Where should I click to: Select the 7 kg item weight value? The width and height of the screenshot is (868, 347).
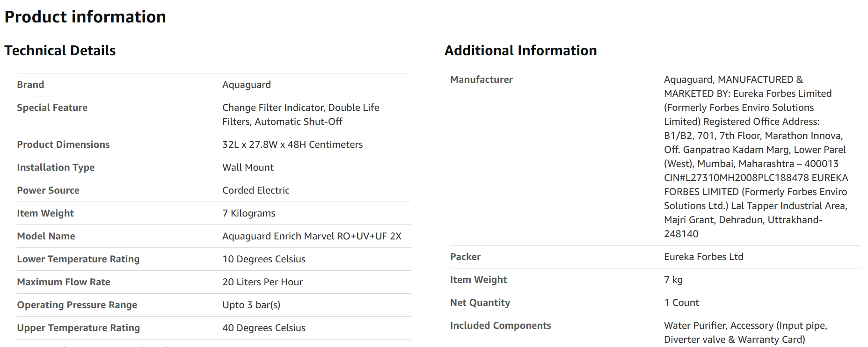pyautogui.click(x=673, y=280)
